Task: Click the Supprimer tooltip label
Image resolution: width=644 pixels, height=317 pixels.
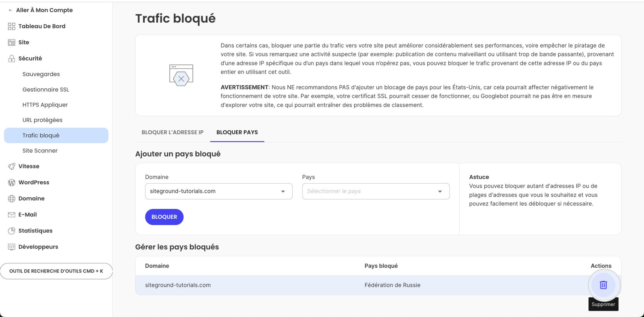Action: 603,304
